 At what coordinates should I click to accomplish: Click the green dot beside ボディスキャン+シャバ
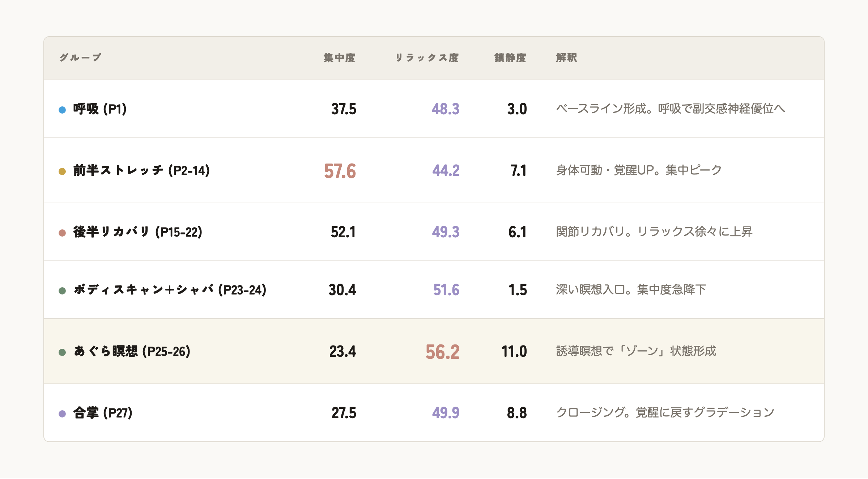(62, 291)
